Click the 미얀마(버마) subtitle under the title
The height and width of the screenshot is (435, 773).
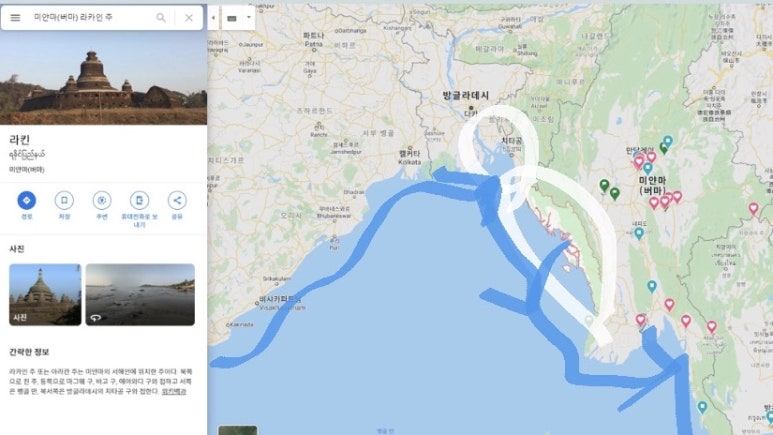click(x=27, y=170)
